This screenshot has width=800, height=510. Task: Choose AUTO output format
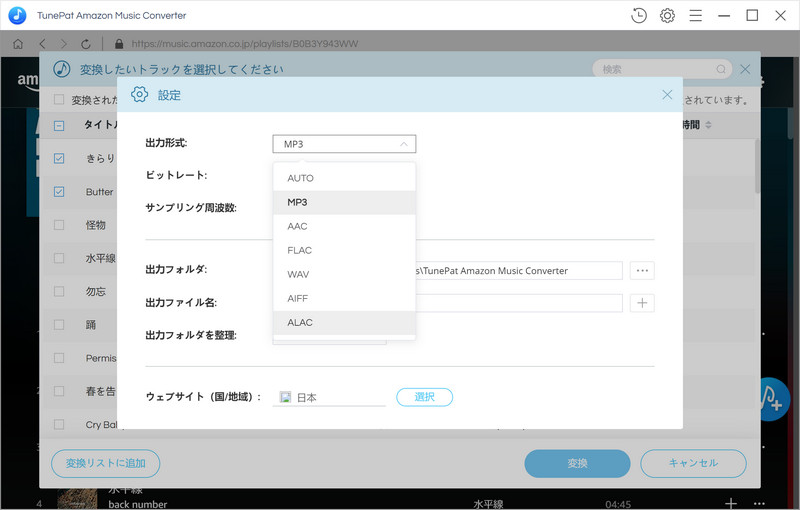[344, 178]
